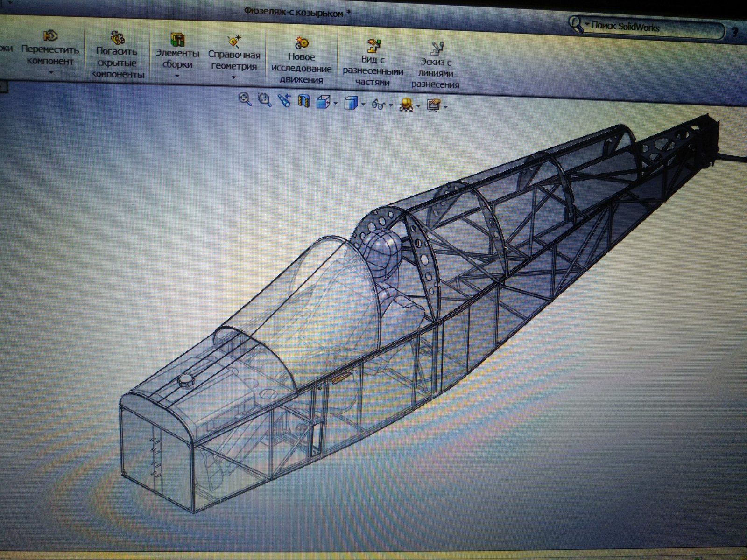Click the fuel filler cap on the model

coord(186,380)
